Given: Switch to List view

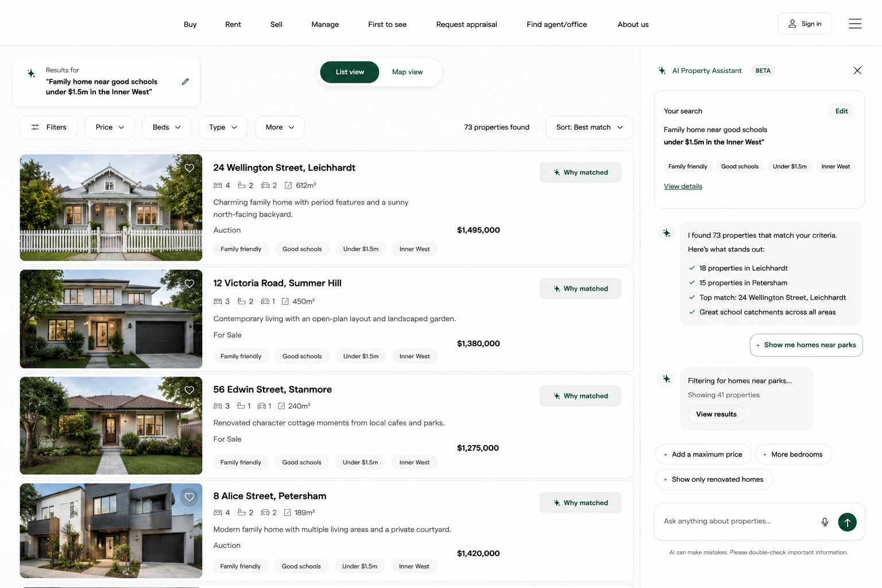Looking at the screenshot, I should point(350,72).
